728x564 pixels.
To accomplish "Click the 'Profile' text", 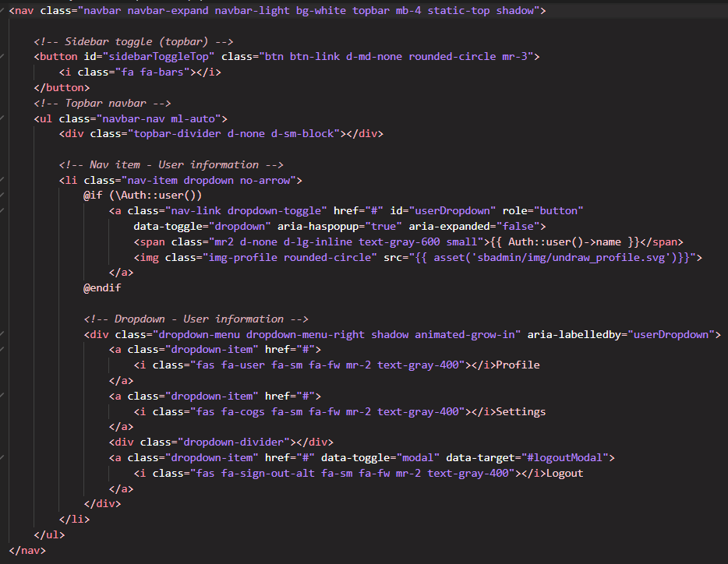I will click(x=518, y=365).
